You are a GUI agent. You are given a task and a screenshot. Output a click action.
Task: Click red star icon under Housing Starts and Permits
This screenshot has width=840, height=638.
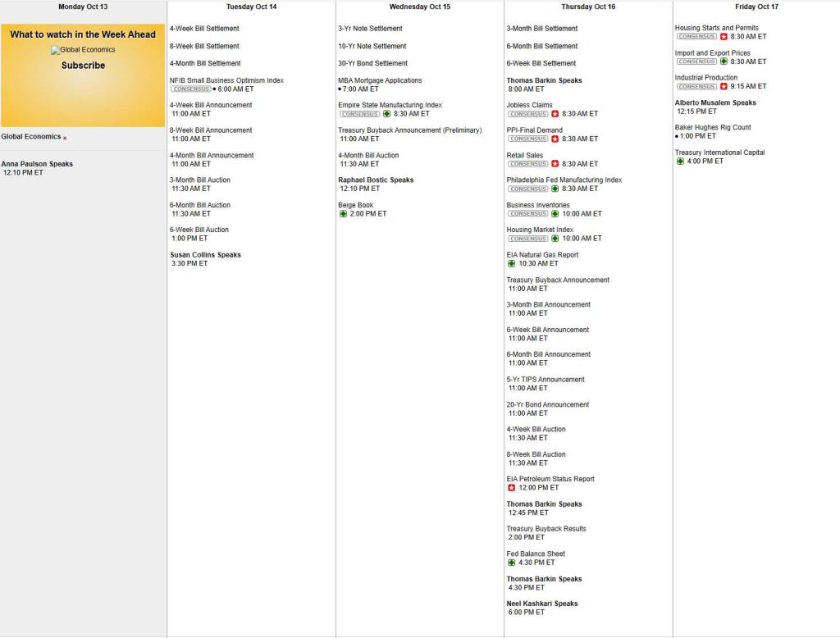tap(724, 37)
